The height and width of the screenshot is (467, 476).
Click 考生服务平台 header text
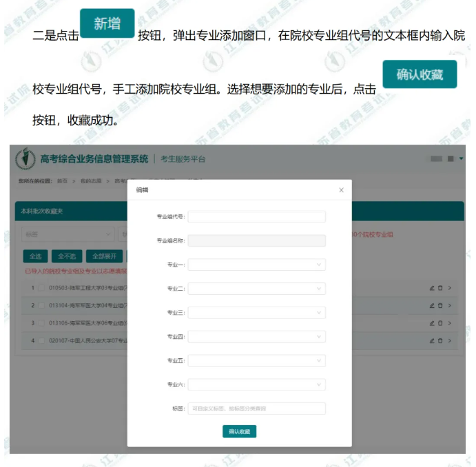(x=183, y=159)
